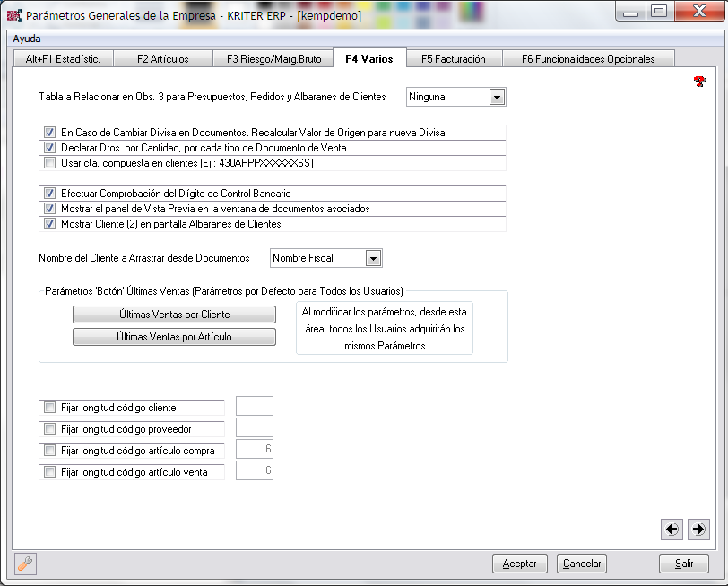The image size is (728, 586).
Task: Switch to the F5 Facturación tab
Action: (453, 59)
